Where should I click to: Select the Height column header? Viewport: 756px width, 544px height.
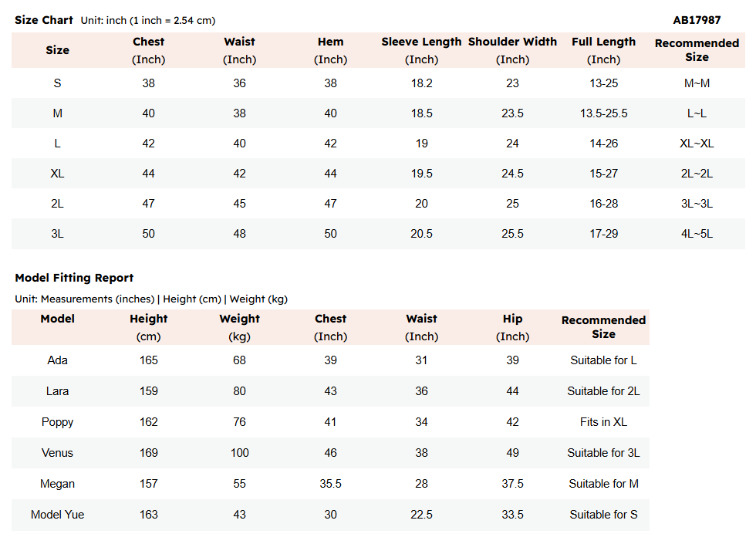(x=148, y=319)
